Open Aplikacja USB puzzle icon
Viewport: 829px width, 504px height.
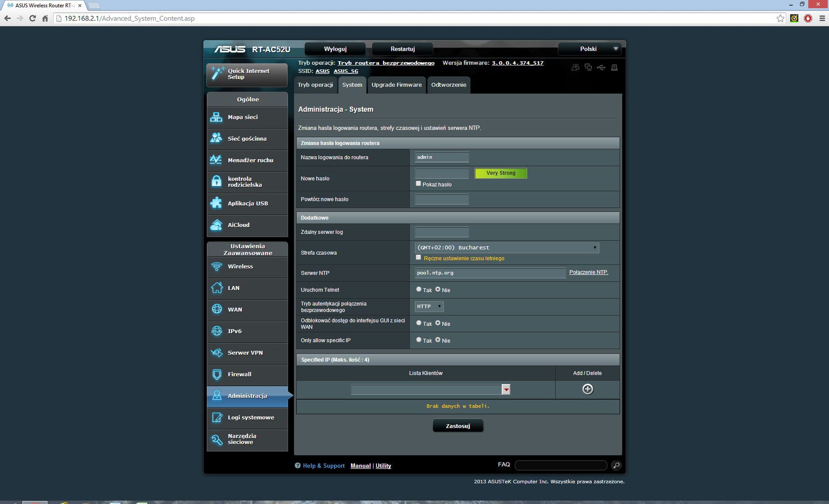216,203
